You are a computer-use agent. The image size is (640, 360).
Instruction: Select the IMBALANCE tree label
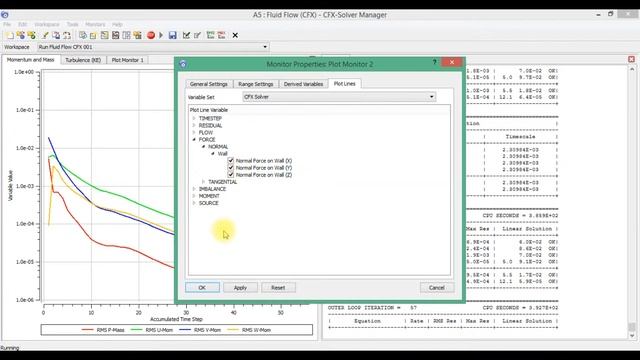click(212, 189)
